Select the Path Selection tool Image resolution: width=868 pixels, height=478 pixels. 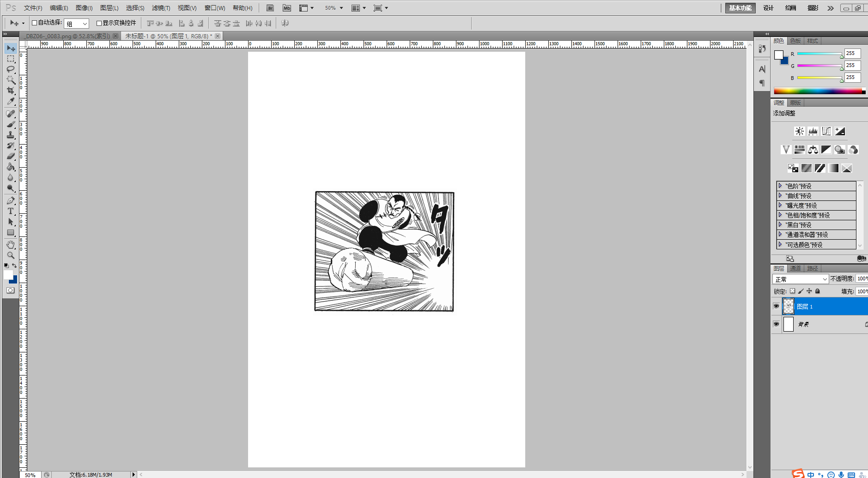click(11, 222)
